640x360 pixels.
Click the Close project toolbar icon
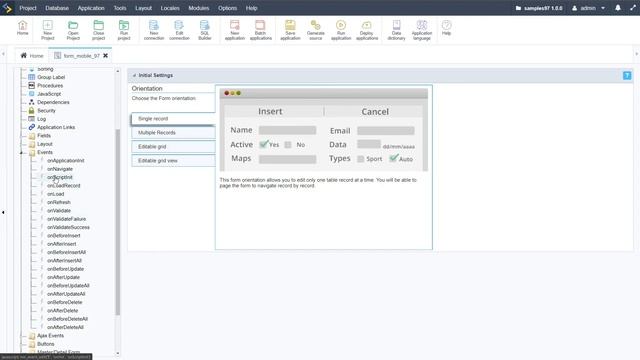click(x=98, y=30)
